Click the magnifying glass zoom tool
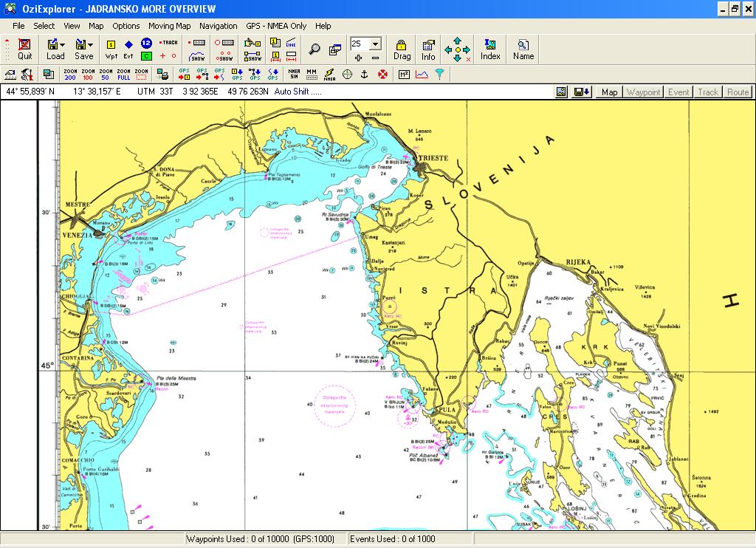Viewport: 756px width, 548px height. coord(315,49)
